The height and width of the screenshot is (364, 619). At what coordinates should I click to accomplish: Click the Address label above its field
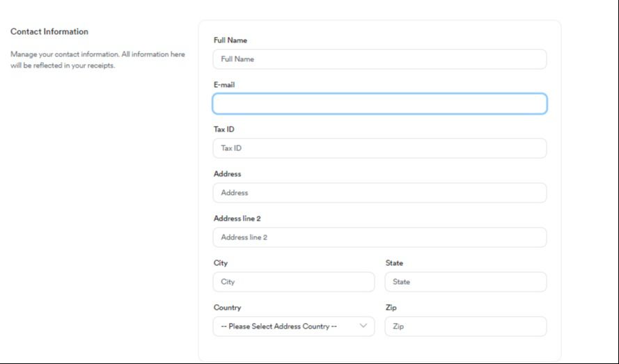point(227,174)
